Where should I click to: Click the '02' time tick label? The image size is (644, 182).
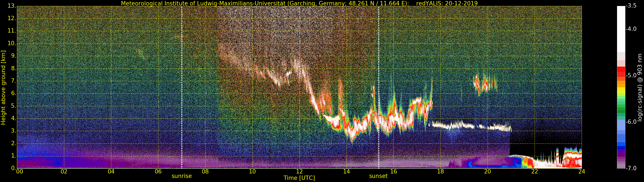point(64,172)
